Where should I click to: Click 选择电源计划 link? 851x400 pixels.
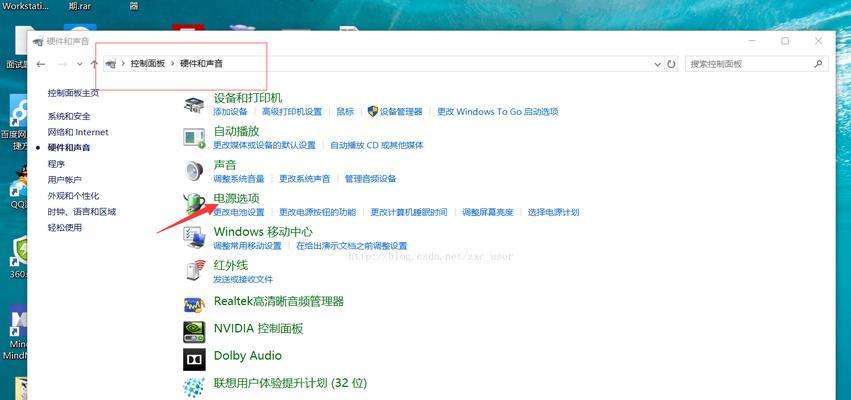tap(554, 212)
